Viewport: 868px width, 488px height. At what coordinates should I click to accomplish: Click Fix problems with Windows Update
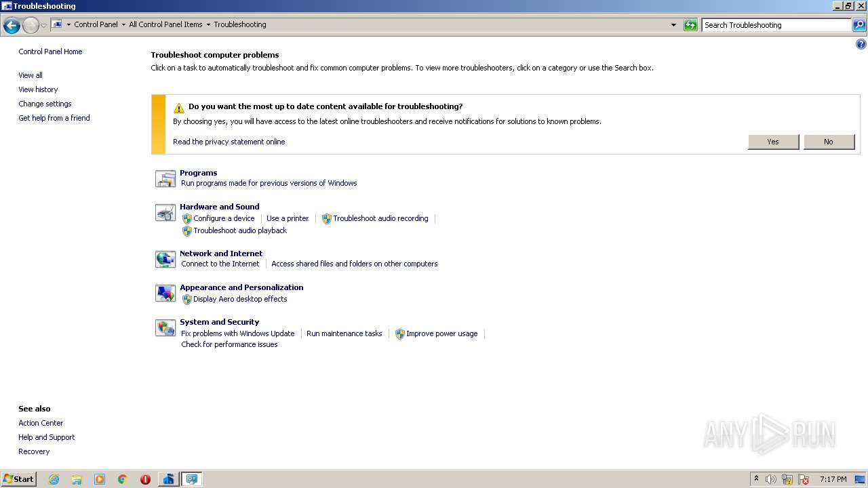[x=238, y=333]
